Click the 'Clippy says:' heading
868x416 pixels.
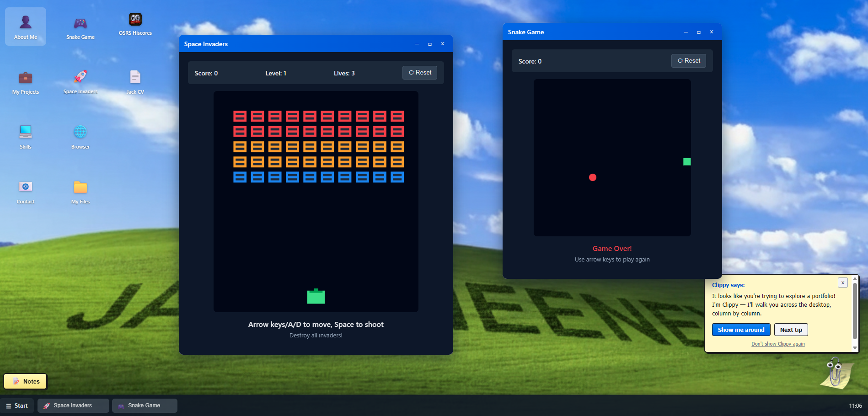pyautogui.click(x=728, y=285)
